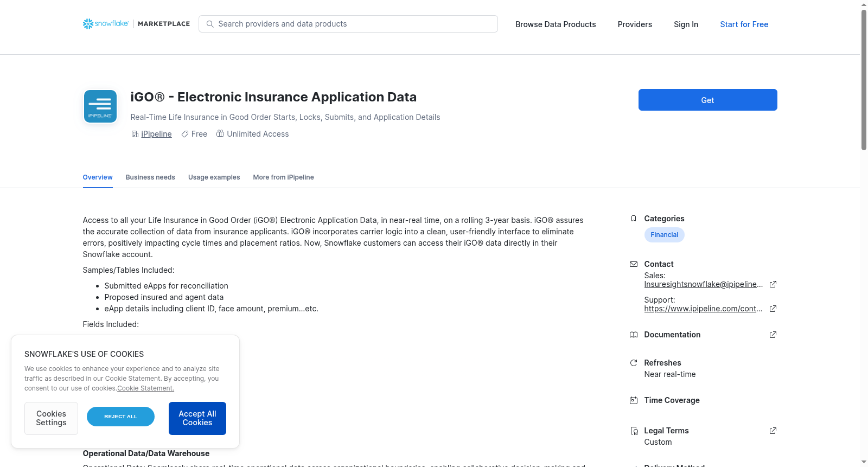Click the ipipeline.com support link
This screenshot has height=467, width=868.
[703, 309]
